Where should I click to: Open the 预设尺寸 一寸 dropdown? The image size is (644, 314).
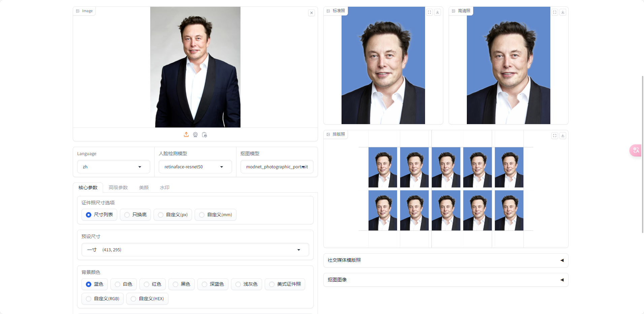click(195, 250)
